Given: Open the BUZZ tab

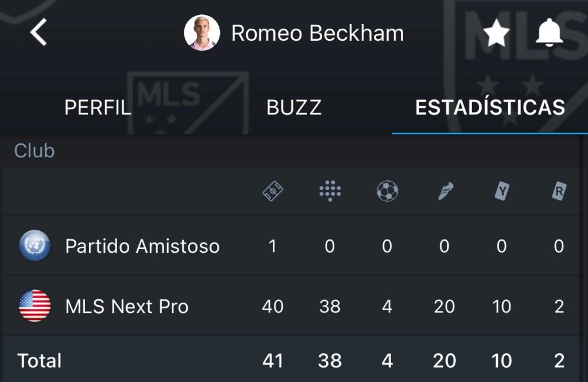Looking at the screenshot, I should (294, 107).
